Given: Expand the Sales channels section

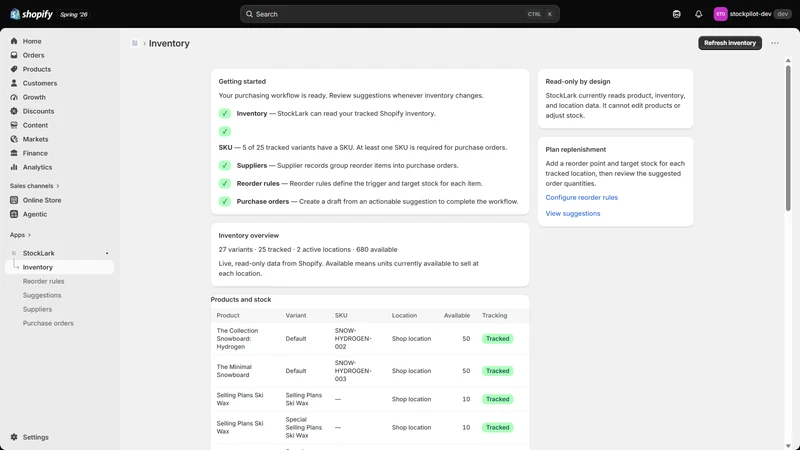Looking at the screenshot, I should (x=34, y=186).
